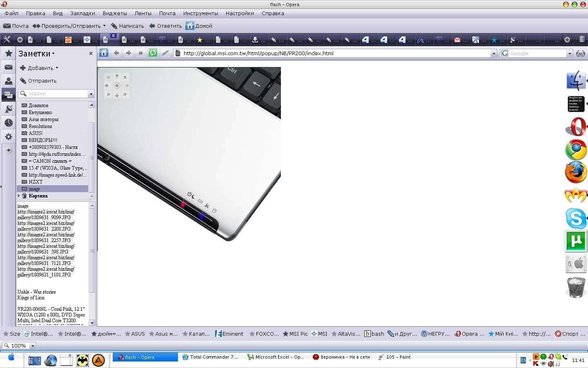Launch Google Chrome from the dock

pos(576,150)
